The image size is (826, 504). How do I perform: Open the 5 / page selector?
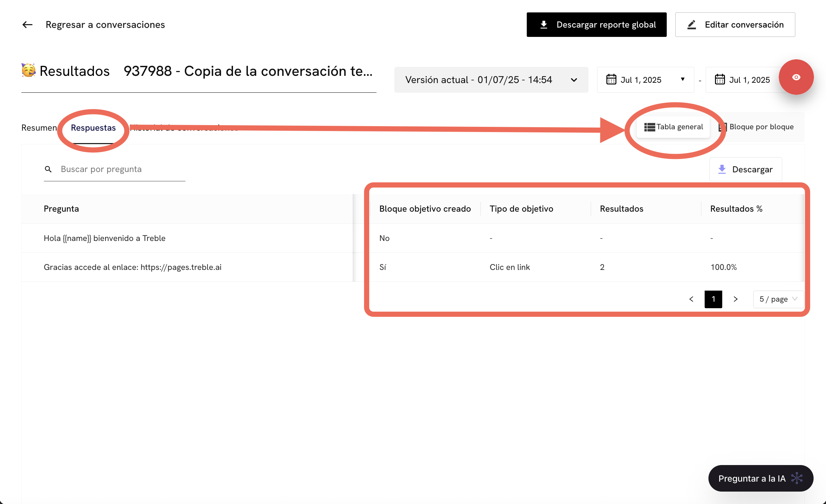[778, 299]
